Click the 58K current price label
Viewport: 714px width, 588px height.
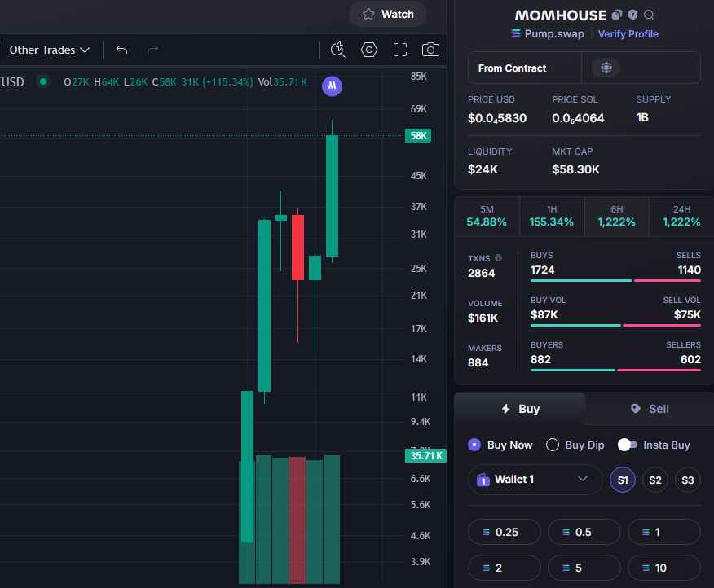[418, 136]
